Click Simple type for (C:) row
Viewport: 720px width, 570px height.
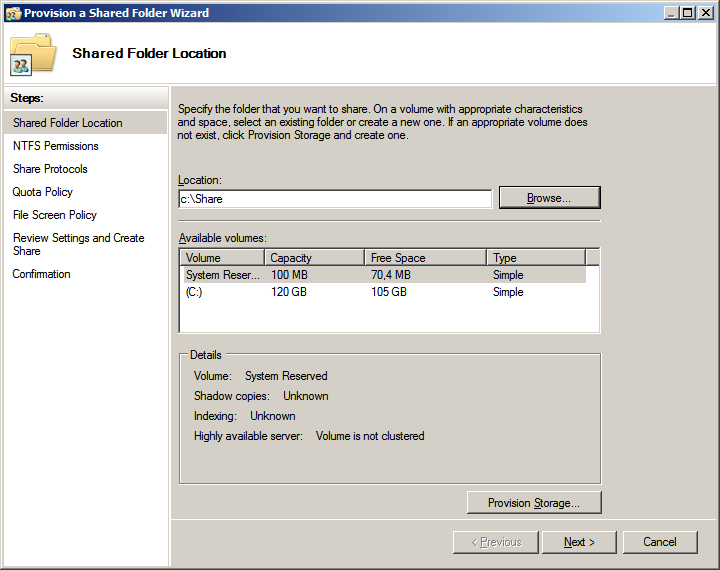tap(508, 292)
